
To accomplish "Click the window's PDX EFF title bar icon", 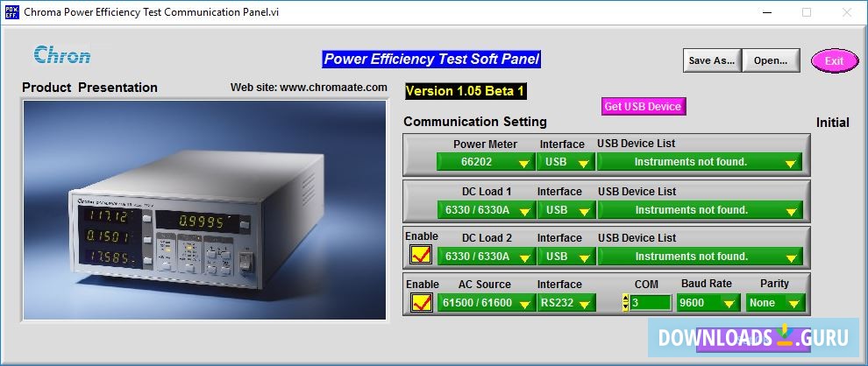I will pos(11,12).
